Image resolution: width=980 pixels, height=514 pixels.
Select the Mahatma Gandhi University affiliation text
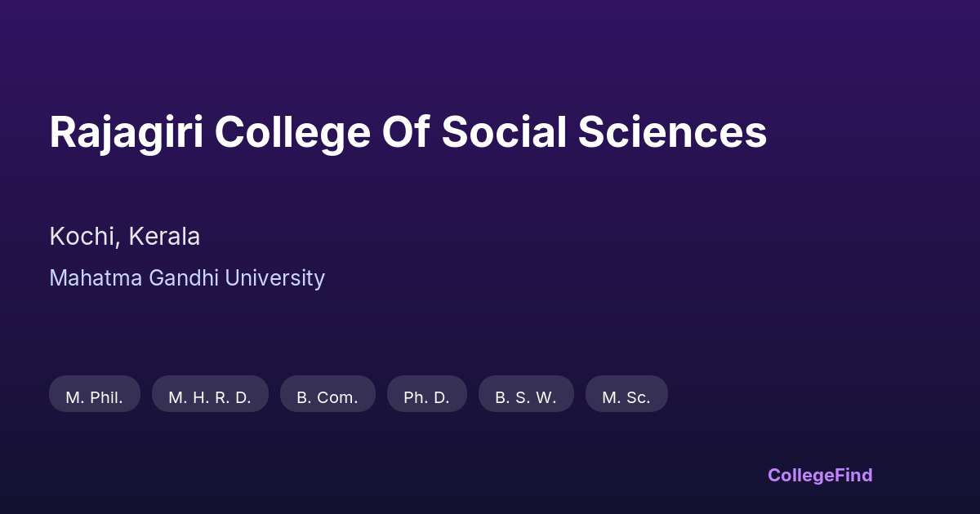[187, 278]
